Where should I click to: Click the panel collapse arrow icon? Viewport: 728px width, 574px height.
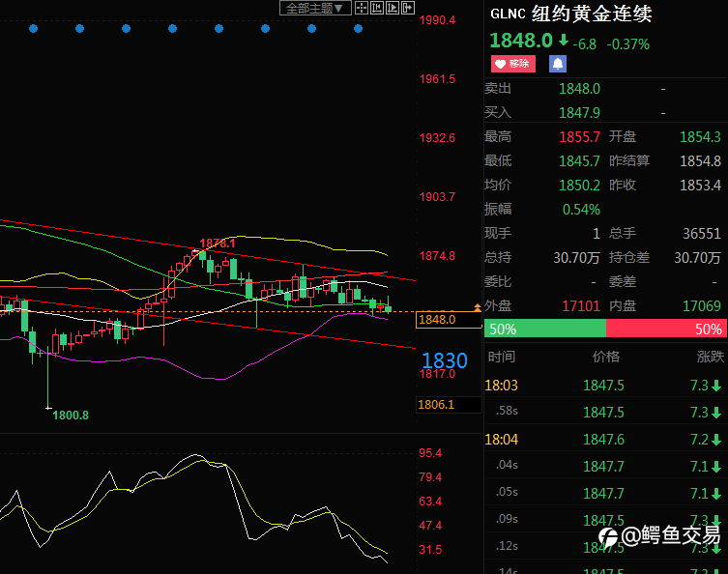click(408, 8)
